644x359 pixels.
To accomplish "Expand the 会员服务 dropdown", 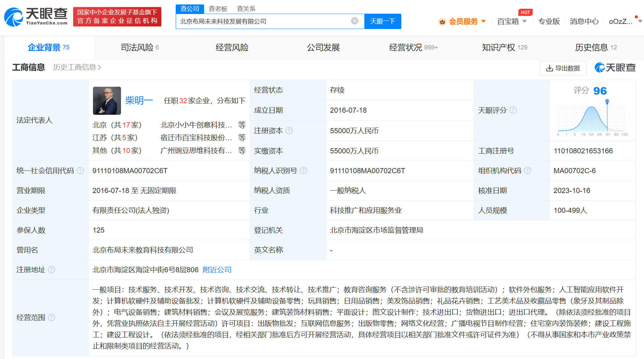I will click(462, 22).
